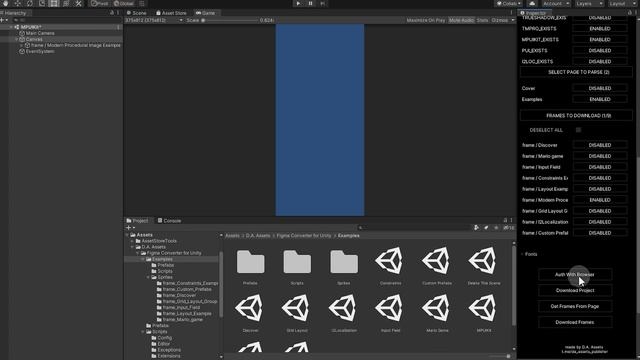Image resolution: width=640 pixels, height=360 pixels.
Task: Open the Game view resolution dropdown
Action: click(154, 20)
